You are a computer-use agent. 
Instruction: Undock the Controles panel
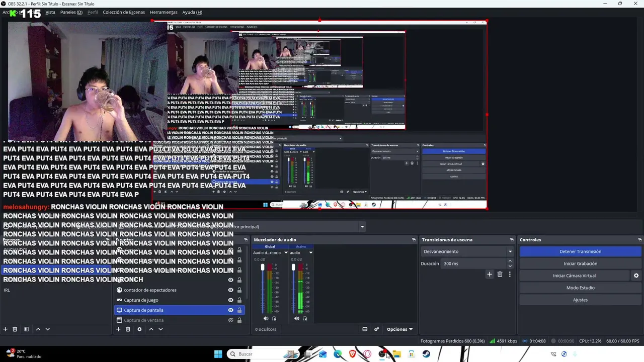(x=640, y=240)
